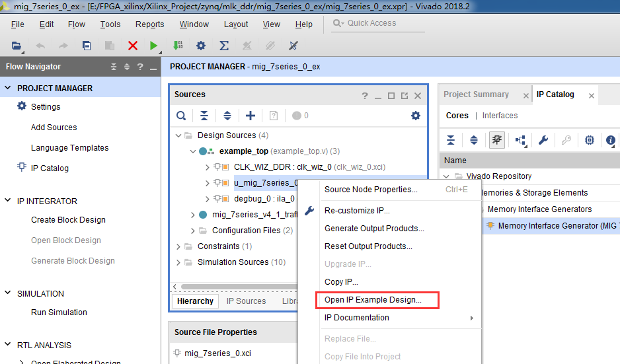Click the crossed tool toolbar icon
Viewport: 620px width, 364px height.
293,46
